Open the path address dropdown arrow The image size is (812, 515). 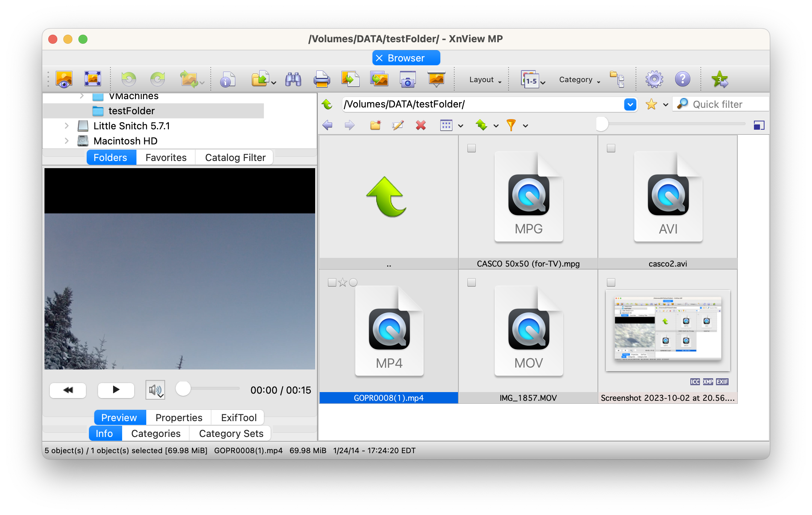click(630, 104)
